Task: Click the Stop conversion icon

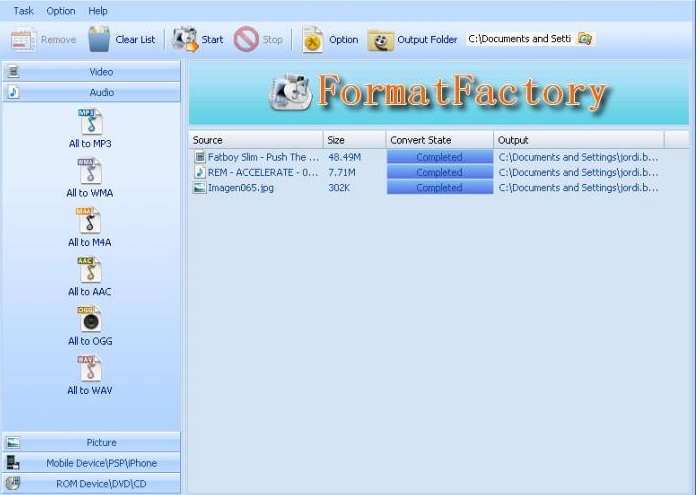Action: 246,39
